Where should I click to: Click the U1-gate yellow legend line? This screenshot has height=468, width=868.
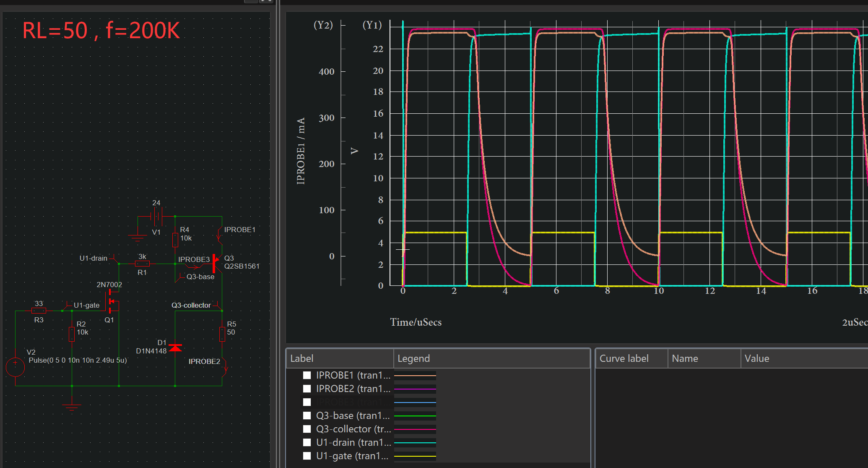(x=415, y=456)
